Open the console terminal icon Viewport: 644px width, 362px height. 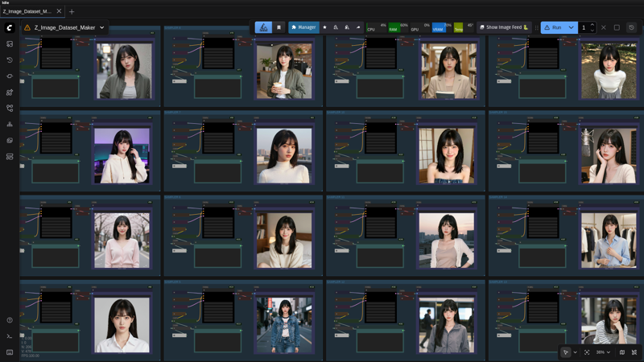[10, 336]
